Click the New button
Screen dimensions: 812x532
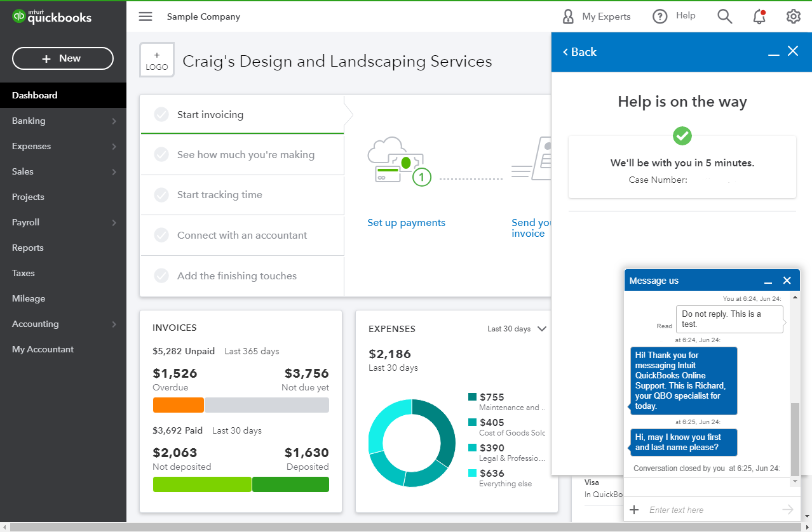63,58
